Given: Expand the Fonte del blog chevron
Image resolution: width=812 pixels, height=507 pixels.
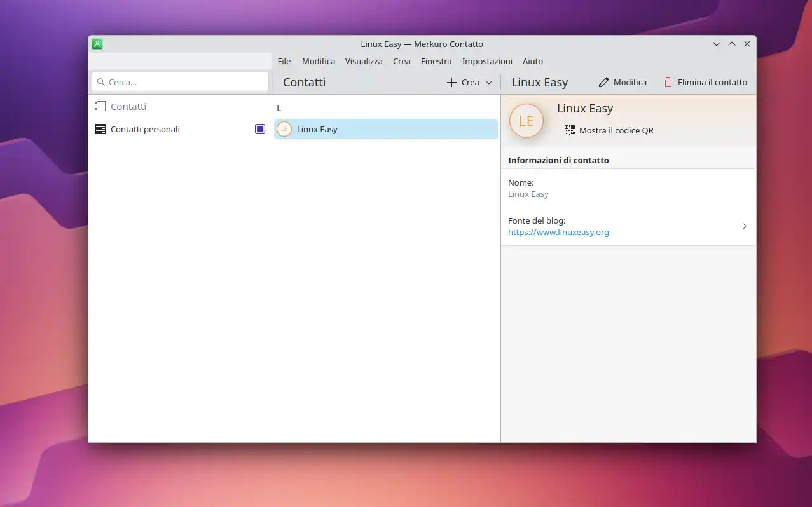Looking at the screenshot, I should (x=745, y=226).
